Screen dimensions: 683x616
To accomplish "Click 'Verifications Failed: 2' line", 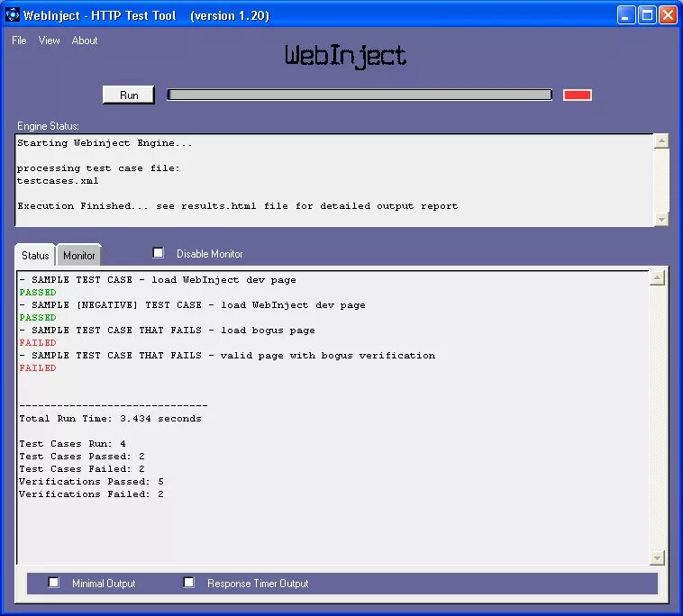I will 92,494.
